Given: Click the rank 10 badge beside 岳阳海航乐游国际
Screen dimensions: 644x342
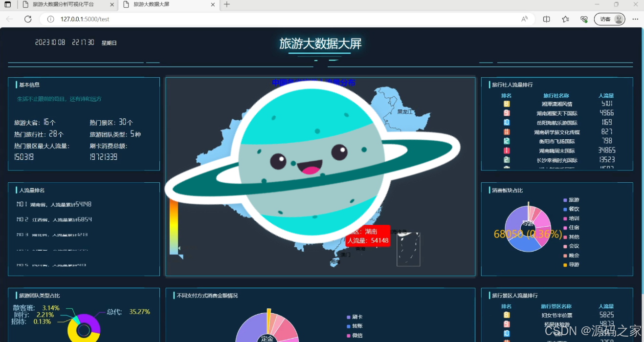Looking at the screenshot, I should click(507, 122).
